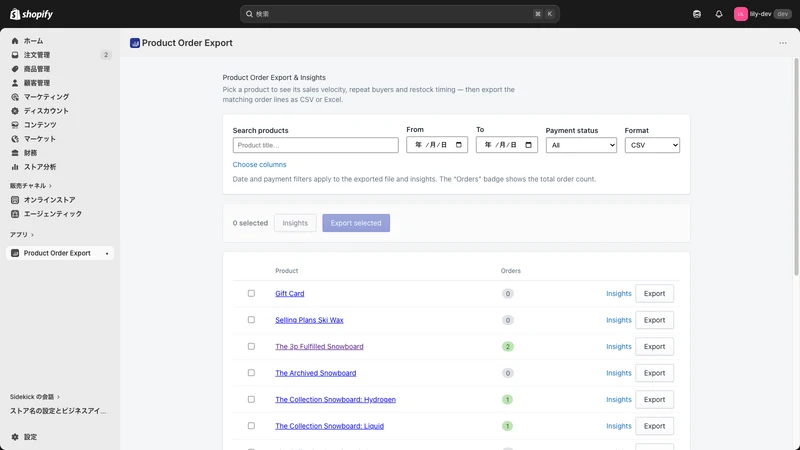Open content icon (コンテンツ)
Viewport: 800px width, 450px height.
[x=15, y=124]
